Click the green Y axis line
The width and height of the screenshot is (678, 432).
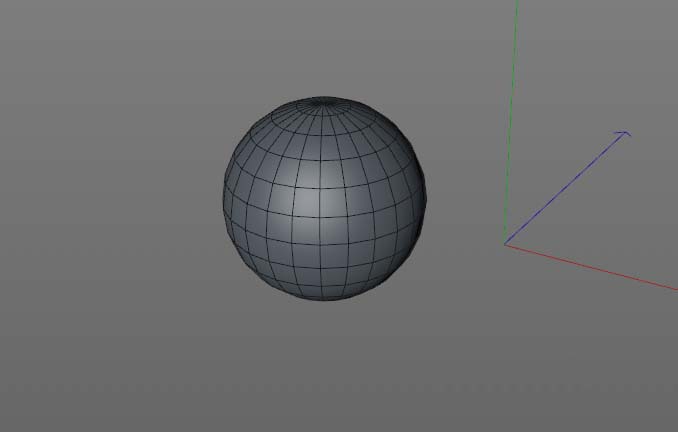[x=511, y=122]
